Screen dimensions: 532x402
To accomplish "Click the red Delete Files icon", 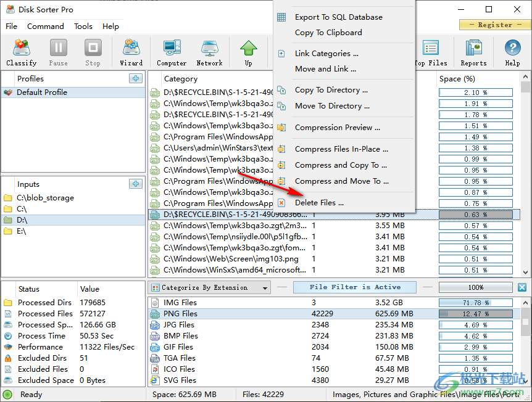I will (x=281, y=203).
